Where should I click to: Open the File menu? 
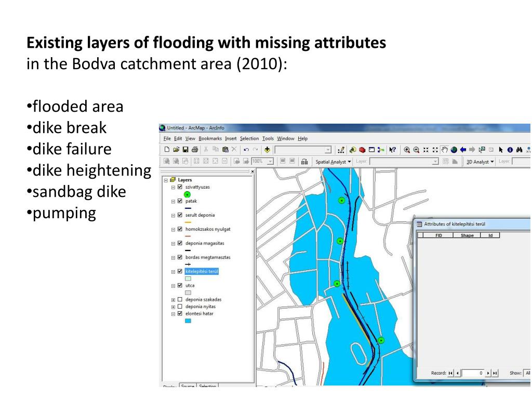(x=167, y=138)
